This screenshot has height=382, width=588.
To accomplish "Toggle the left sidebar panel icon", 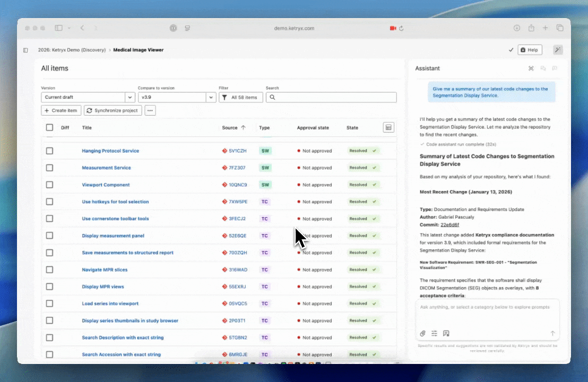I will tap(25, 50).
